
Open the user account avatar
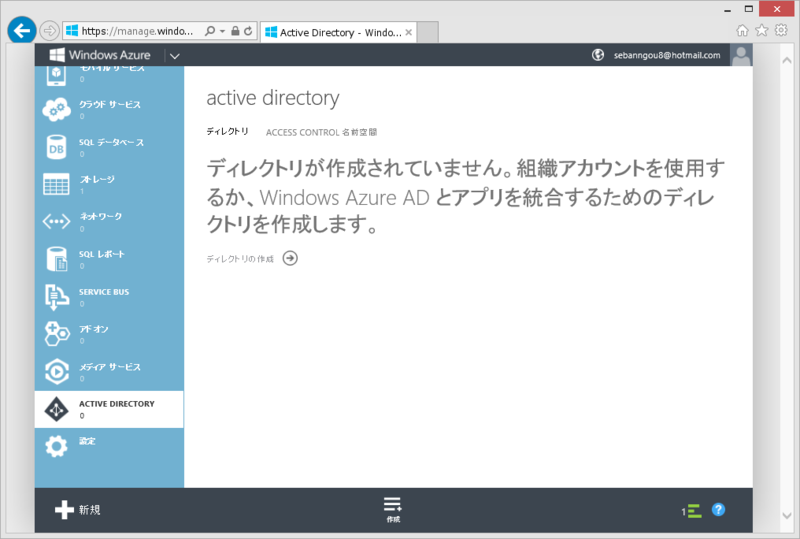click(741, 55)
